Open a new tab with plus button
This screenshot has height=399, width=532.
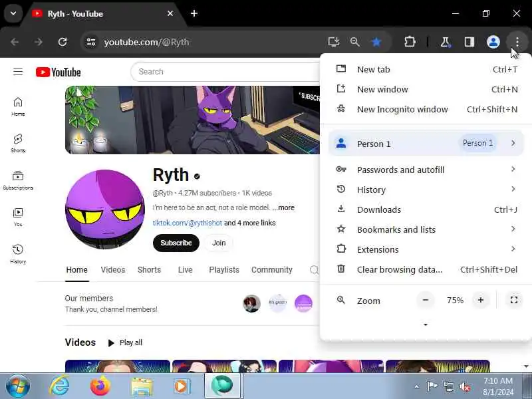pyautogui.click(x=194, y=13)
